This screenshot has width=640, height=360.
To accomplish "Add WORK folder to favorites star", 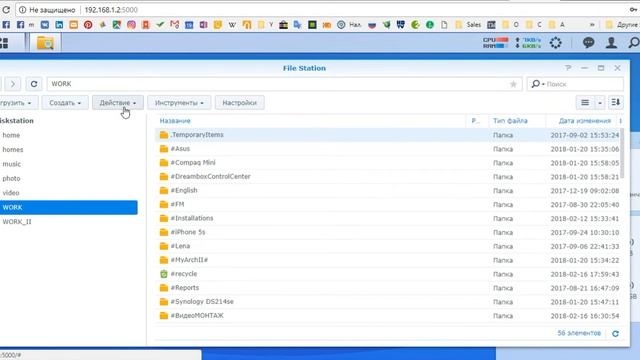I will click(513, 84).
